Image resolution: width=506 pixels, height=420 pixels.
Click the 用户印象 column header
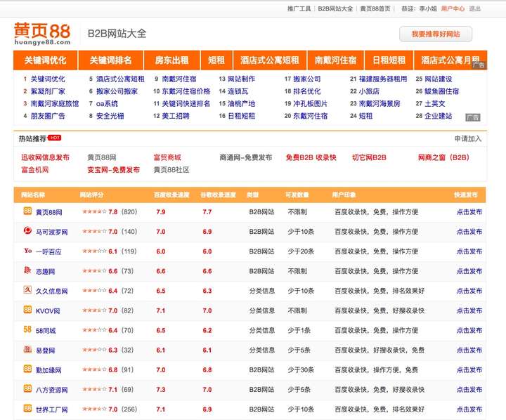point(344,195)
